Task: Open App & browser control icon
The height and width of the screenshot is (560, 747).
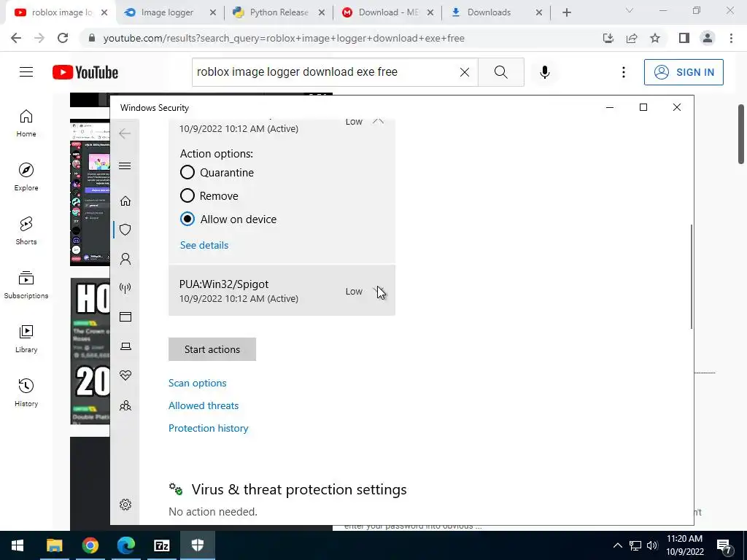Action: (x=125, y=317)
